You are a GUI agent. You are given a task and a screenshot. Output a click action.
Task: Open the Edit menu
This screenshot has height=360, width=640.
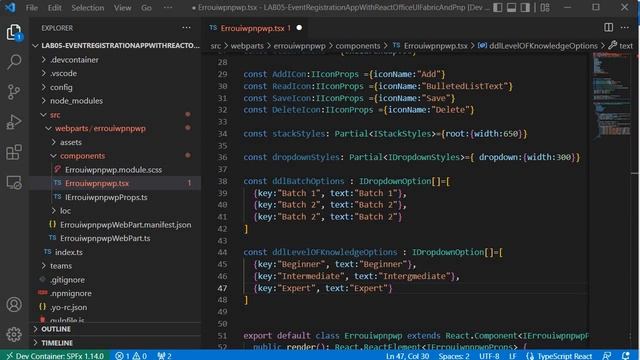point(54,8)
